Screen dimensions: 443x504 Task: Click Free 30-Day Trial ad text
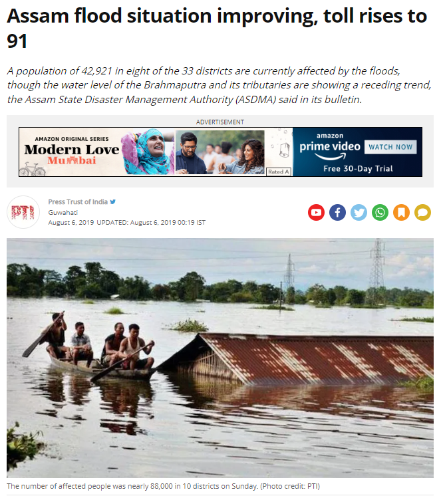(x=358, y=169)
